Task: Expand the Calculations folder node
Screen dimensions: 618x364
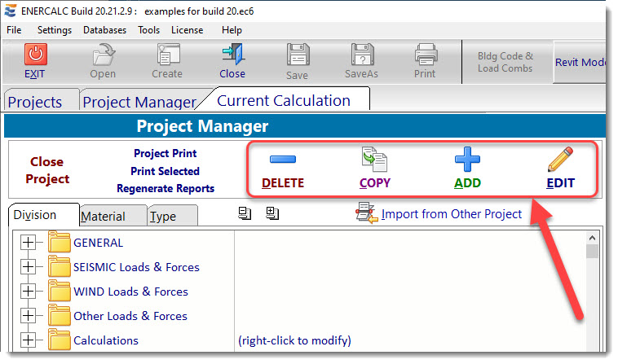Action: (x=28, y=340)
